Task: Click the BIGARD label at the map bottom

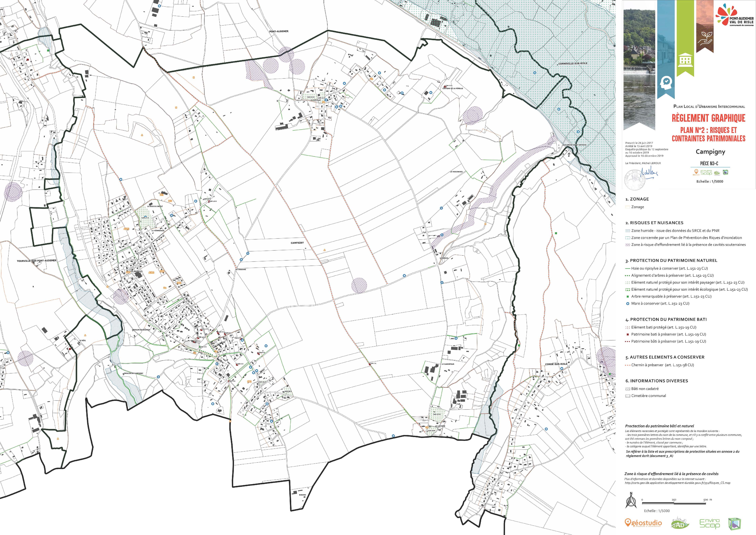Action: 303,495
